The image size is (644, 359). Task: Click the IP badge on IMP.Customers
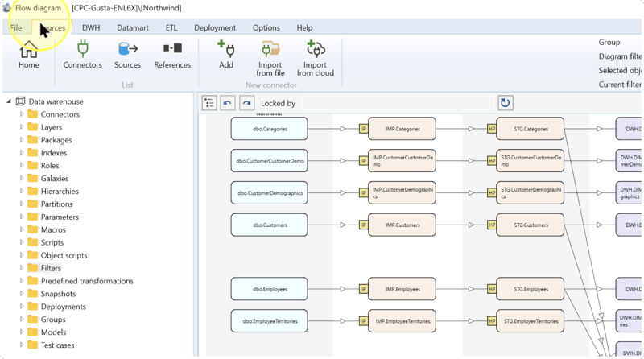pos(364,225)
